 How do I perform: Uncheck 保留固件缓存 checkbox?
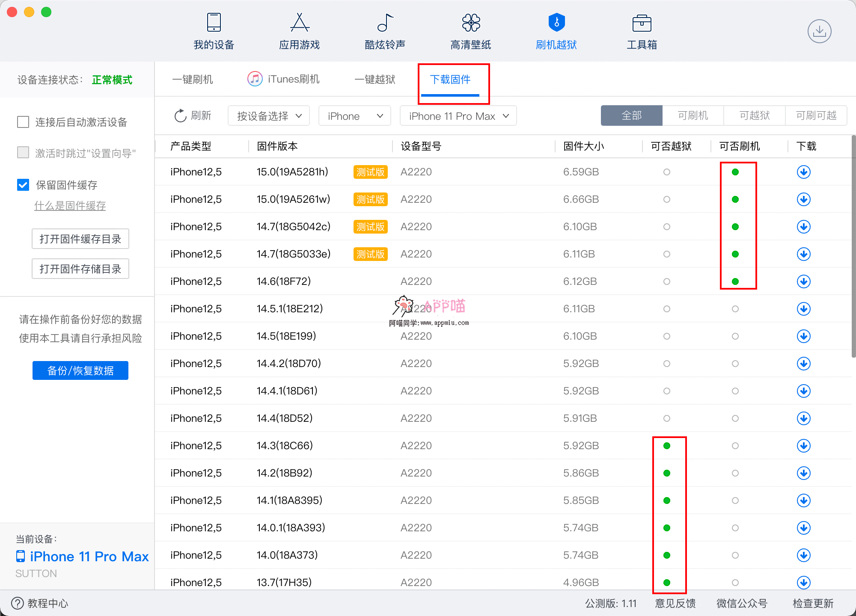click(x=23, y=185)
